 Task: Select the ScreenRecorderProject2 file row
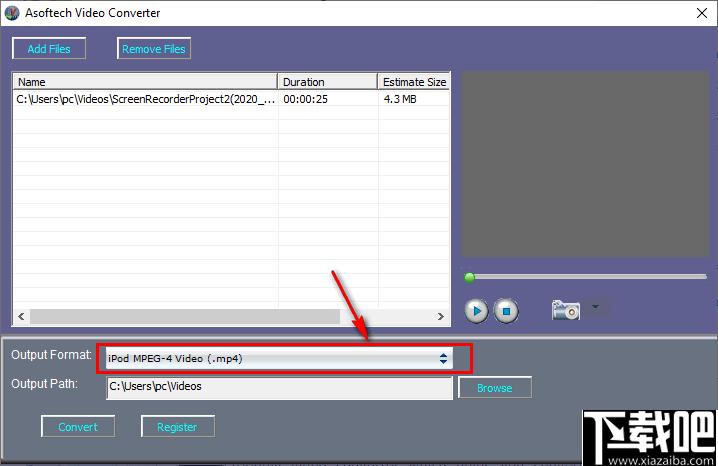click(145, 100)
